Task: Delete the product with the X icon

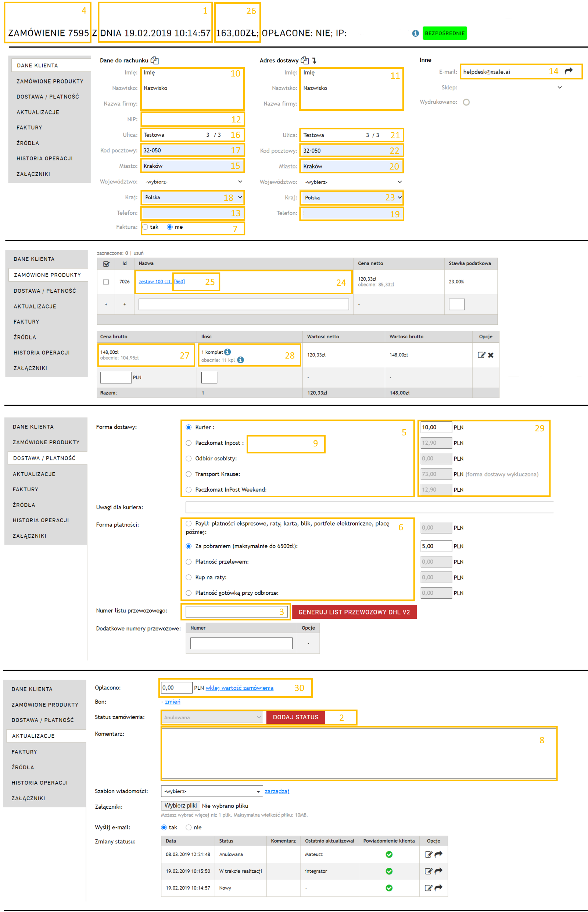Action: (x=491, y=355)
